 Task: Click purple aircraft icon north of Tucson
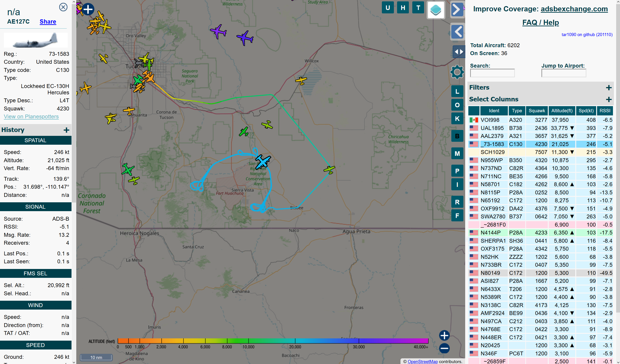218,31
